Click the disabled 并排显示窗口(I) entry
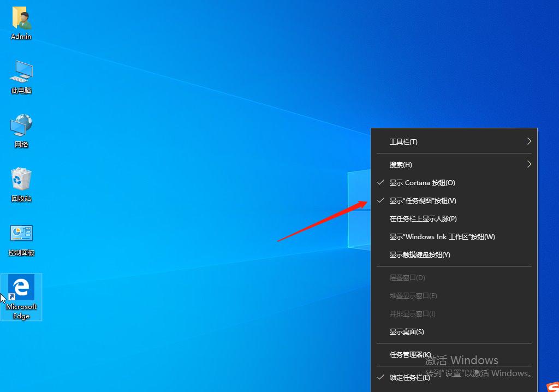The width and height of the screenshot is (559, 392). [454, 314]
